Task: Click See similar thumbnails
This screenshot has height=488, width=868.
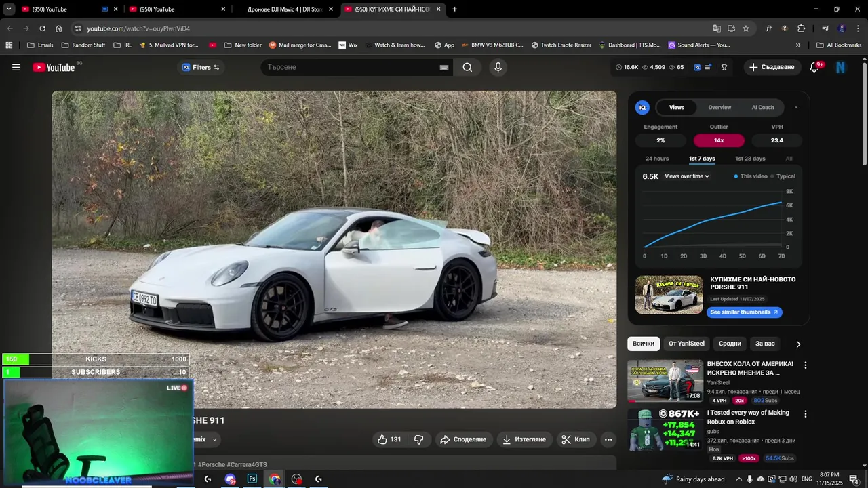Action: (745, 312)
